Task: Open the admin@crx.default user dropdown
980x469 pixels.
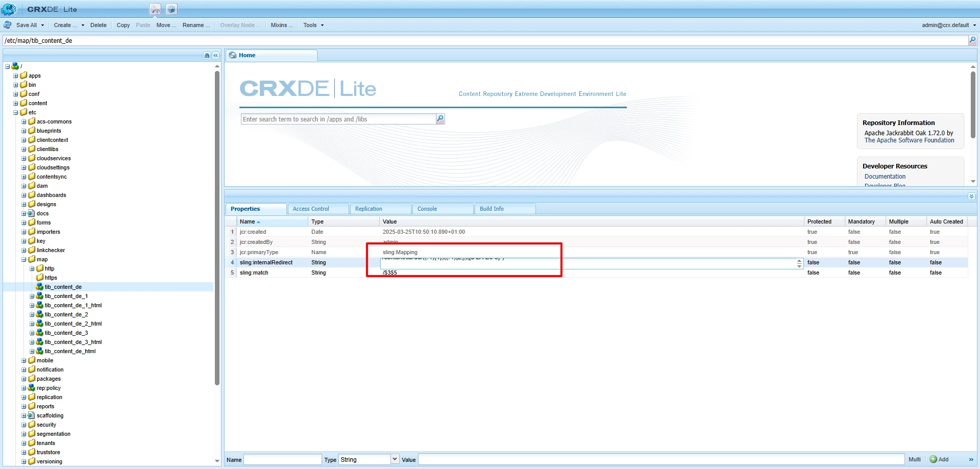Action: coord(949,25)
